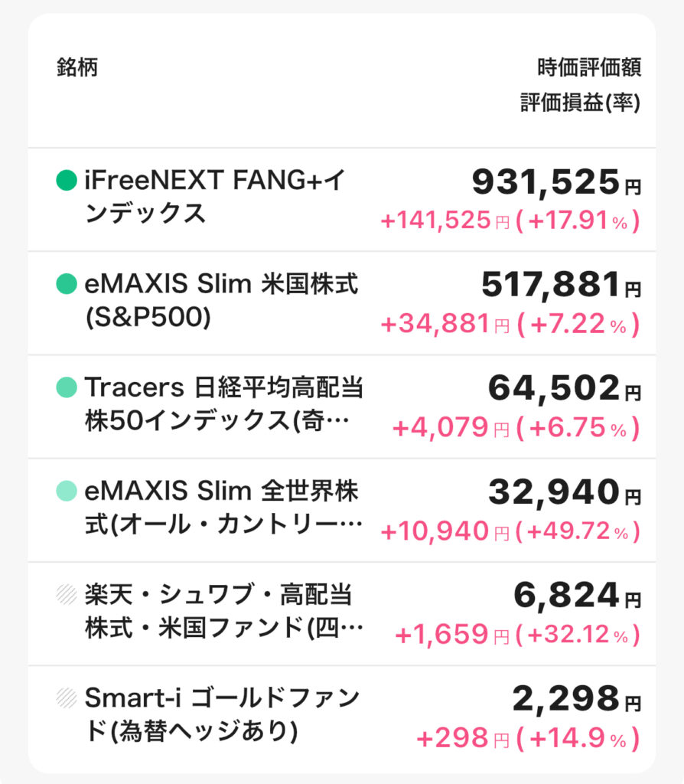Click the +10,940円 (+49.72%) profit figure
Image resolution: width=684 pixels, height=784 pixels.
coord(510,531)
